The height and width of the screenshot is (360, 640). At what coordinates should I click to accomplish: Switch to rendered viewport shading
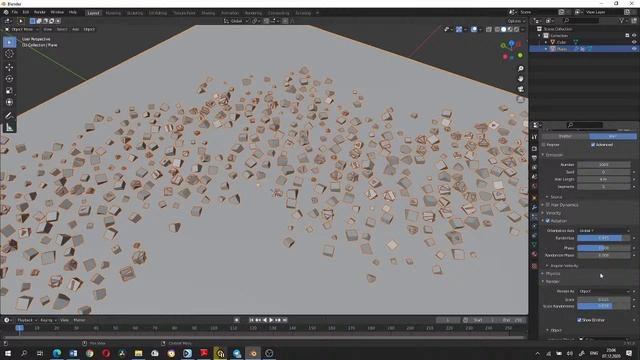(x=516, y=29)
